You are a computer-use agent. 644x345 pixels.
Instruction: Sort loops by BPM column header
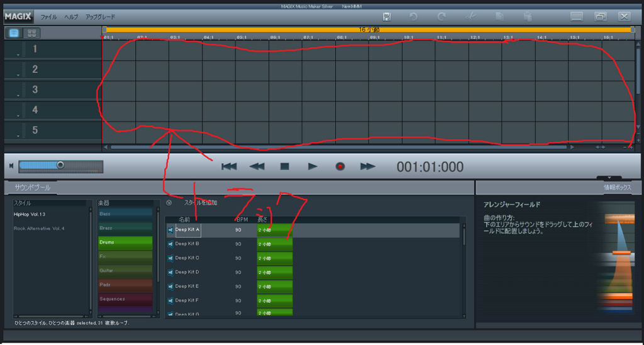click(242, 220)
